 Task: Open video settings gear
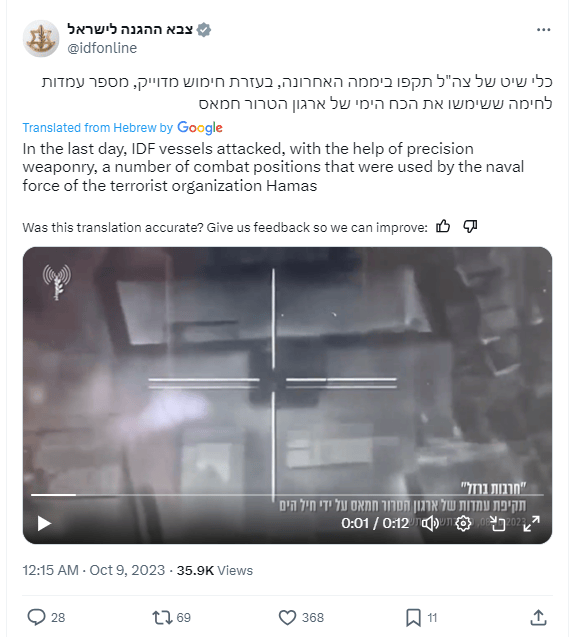[x=463, y=524]
